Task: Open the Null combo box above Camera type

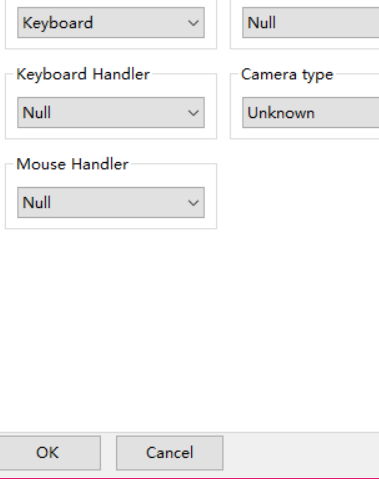Action: (x=311, y=23)
